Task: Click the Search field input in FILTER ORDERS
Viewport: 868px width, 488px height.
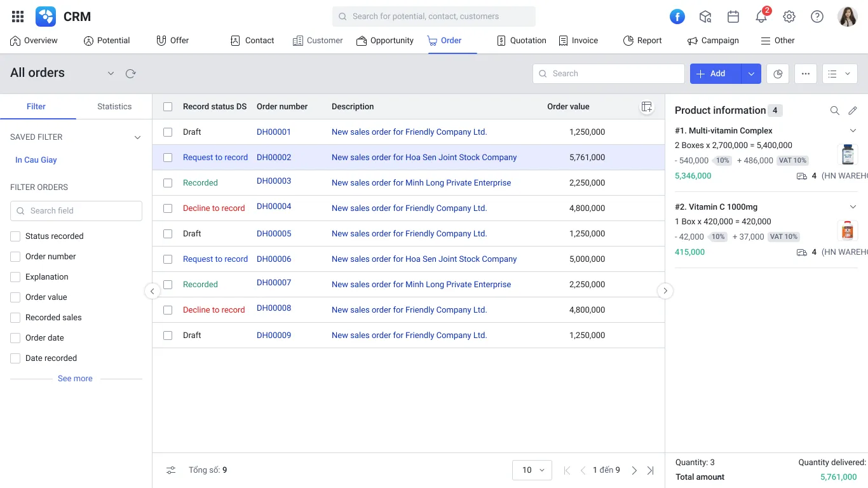Action: (x=76, y=210)
